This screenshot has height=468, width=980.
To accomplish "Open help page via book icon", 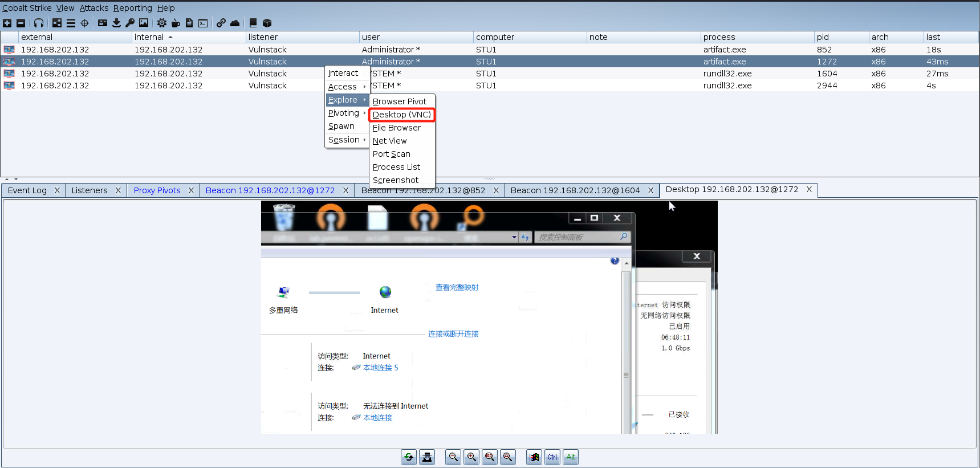I will 253,23.
